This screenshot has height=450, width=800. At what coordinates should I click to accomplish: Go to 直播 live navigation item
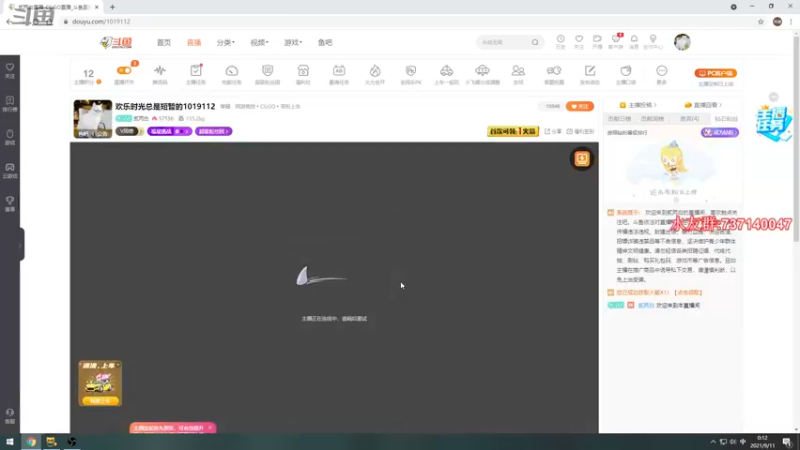[194, 42]
